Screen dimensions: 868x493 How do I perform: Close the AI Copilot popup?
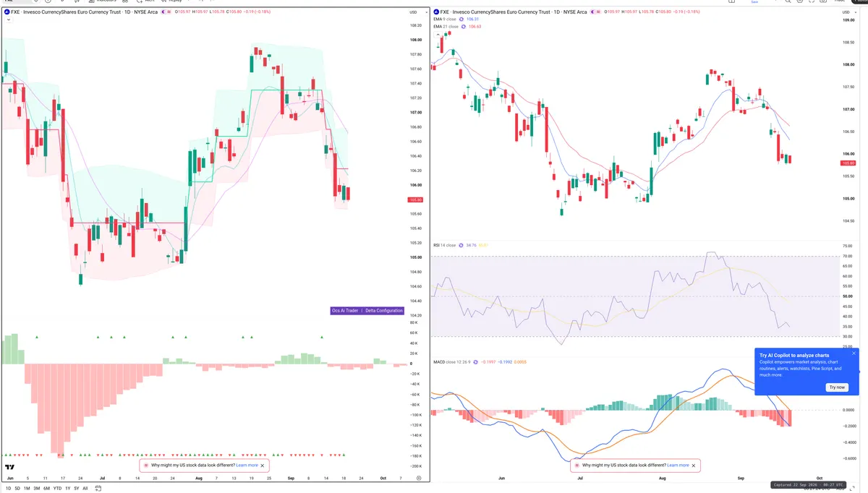pyautogui.click(x=854, y=353)
